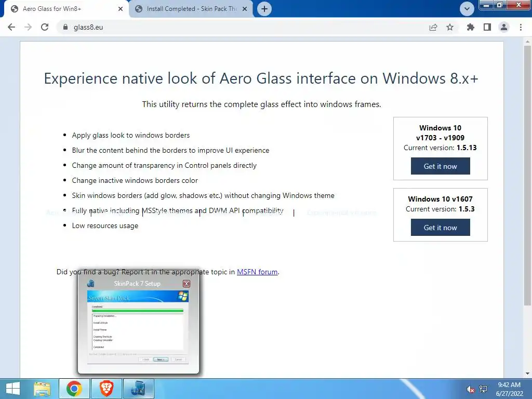Switch to the Install Completed tab
The height and width of the screenshot is (399, 532).
(192, 9)
